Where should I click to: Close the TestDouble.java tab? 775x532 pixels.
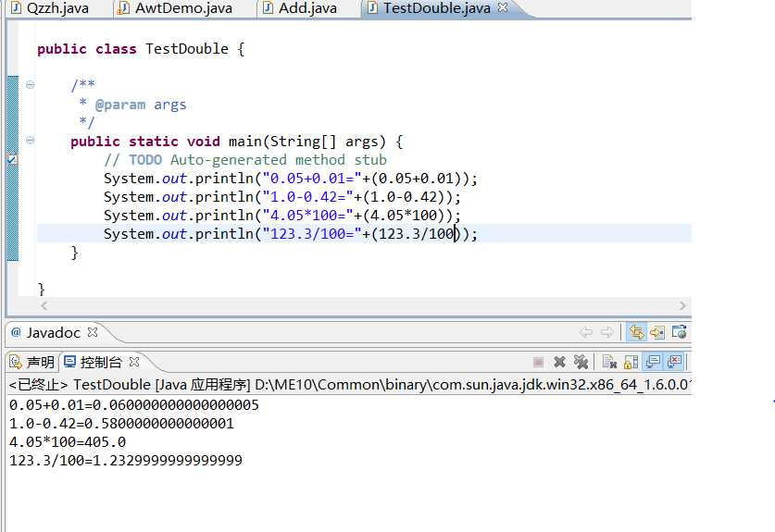click(503, 7)
